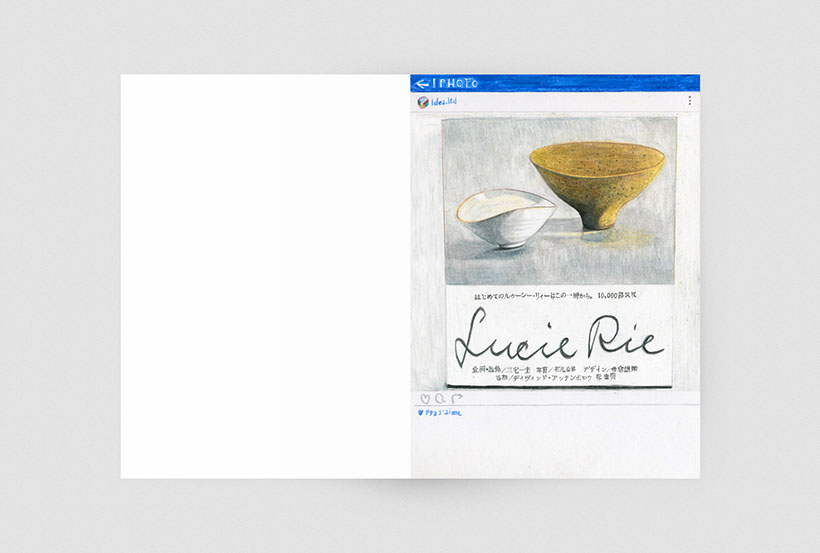Click the empty caption area below likes
Image resolution: width=820 pixels, height=553 pixels.
tap(555, 448)
